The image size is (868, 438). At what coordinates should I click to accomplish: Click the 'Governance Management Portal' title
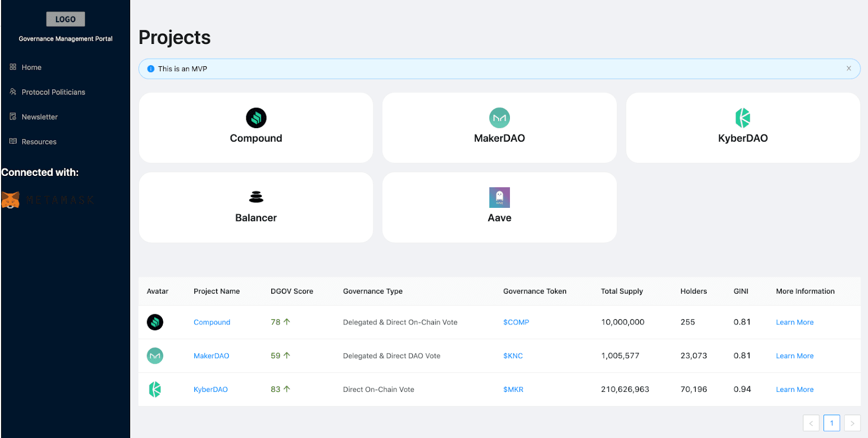66,39
